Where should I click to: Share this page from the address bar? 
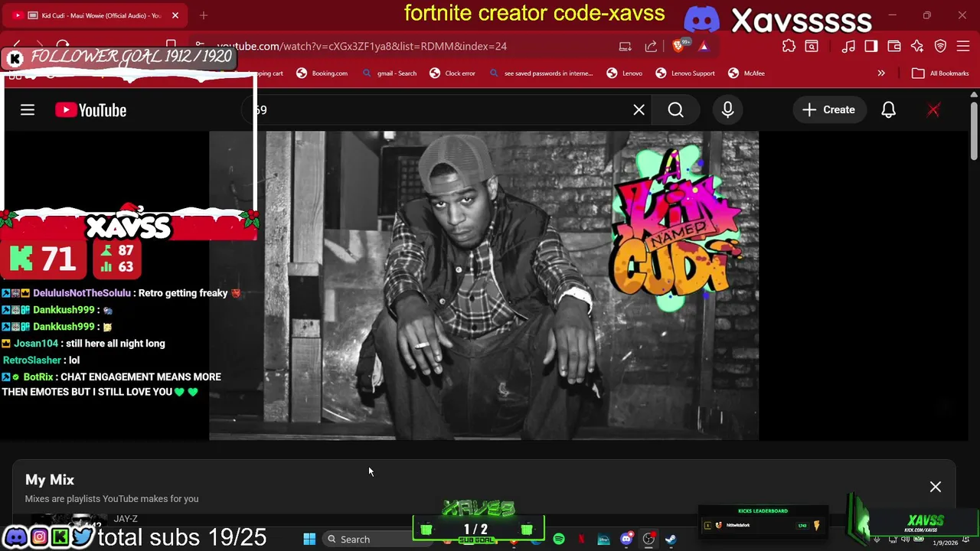pos(651,46)
